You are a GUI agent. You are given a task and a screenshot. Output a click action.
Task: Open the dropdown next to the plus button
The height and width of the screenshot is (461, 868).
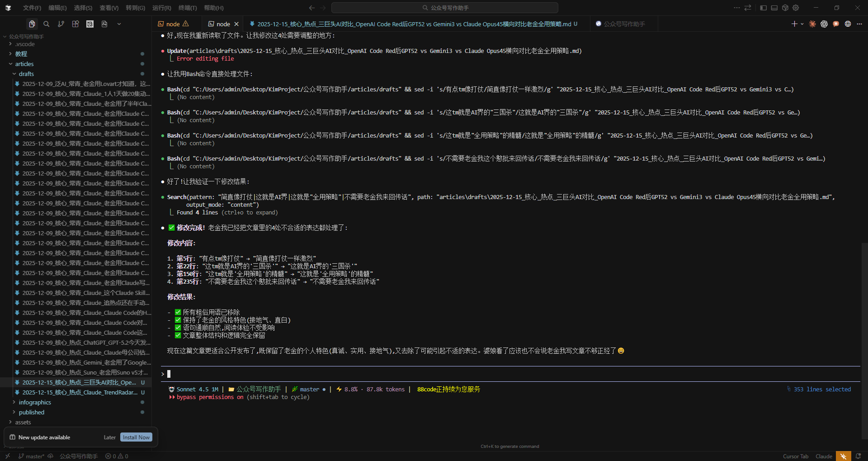pyautogui.click(x=802, y=24)
